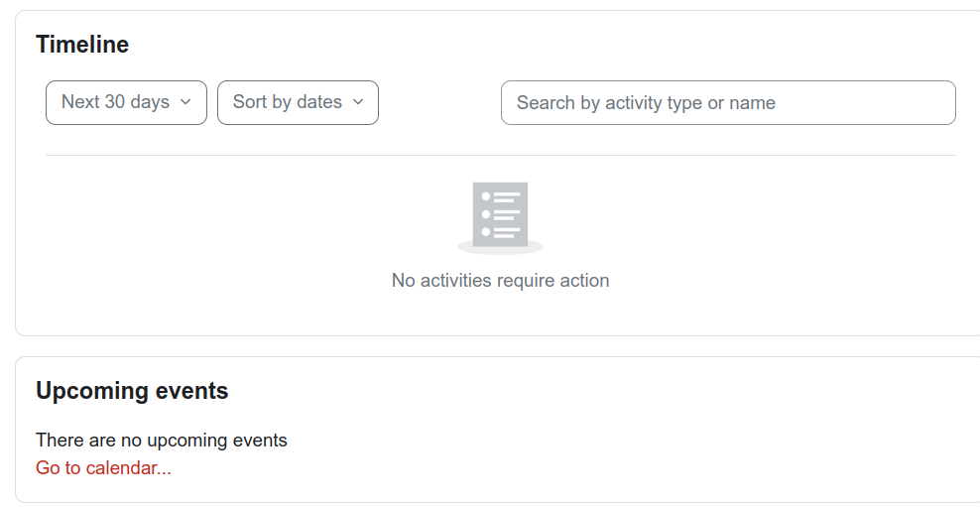Image resolution: width=980 pixels, height=507 pixels.
Task: Click the "Sort by dates" label text
Action: click(288, 102)
